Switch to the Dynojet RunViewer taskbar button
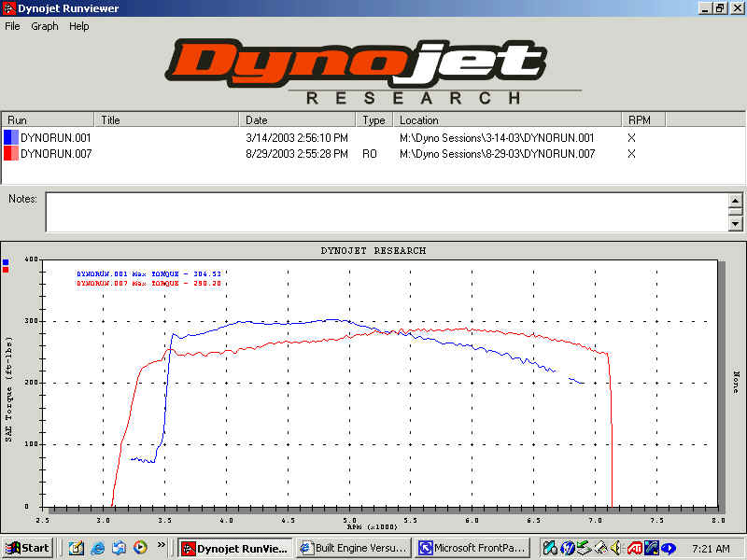Screen dimensions: 747x560 [x=234, y=548]
